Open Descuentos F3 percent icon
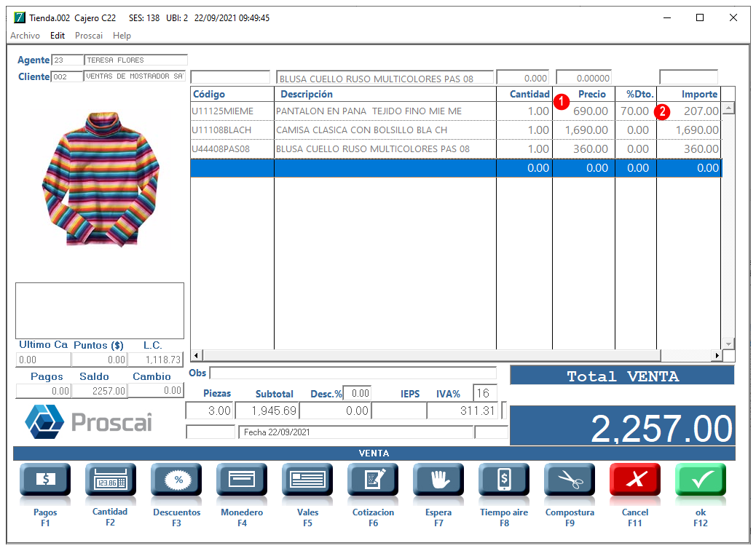 click(x=176, y=480)
